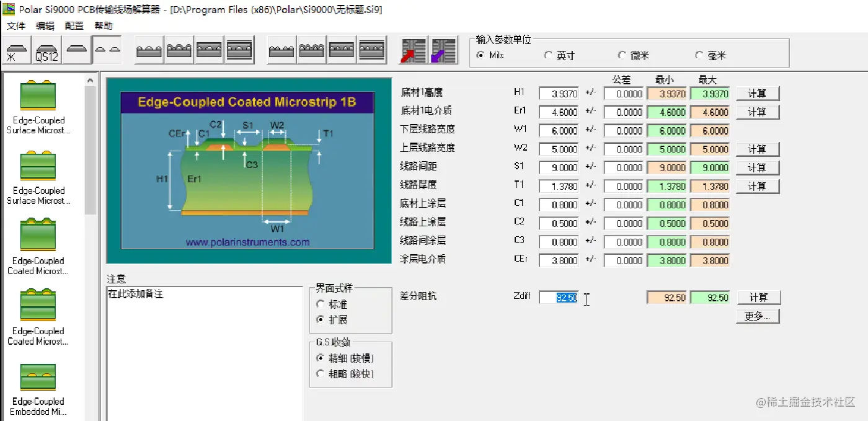Select second icon of right structure toolbar group
The image size is (868, 421).
(312, 50)
